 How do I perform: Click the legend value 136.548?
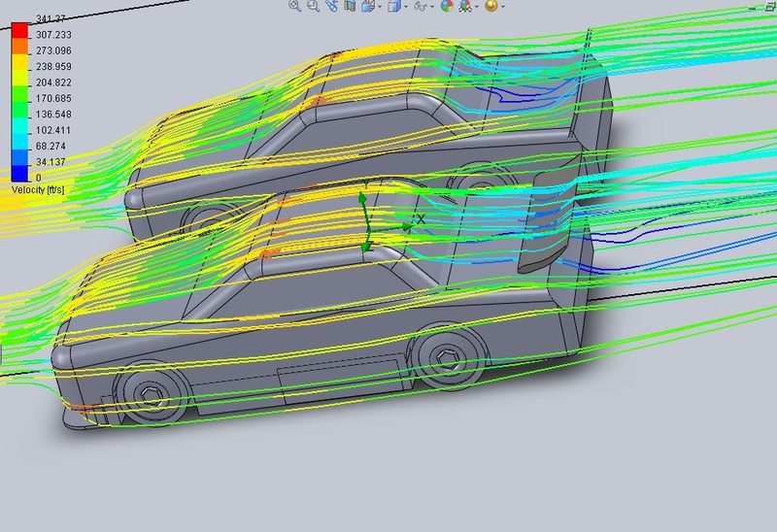53,114
